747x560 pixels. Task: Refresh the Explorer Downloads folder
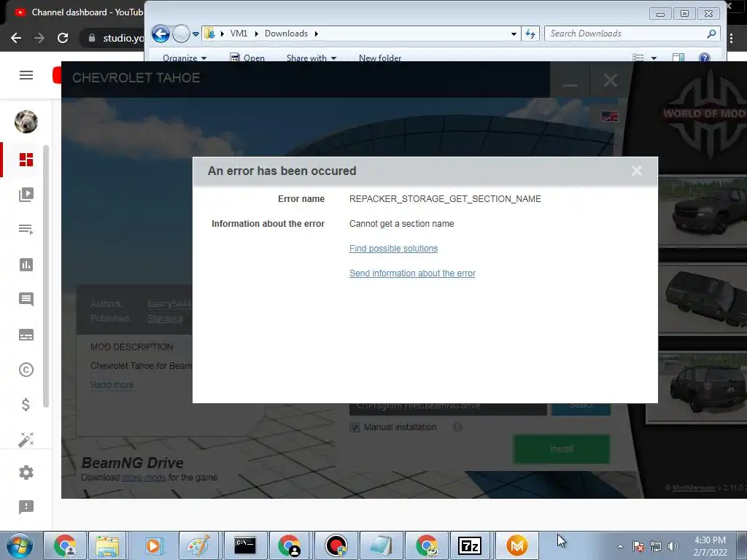[x=530, y=34]
